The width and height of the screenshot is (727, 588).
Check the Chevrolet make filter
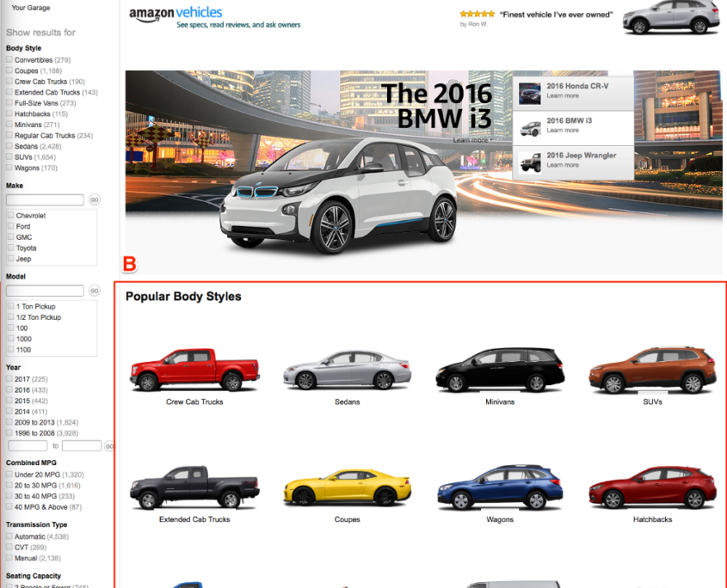pyautogui.click(x=11, y=215)
